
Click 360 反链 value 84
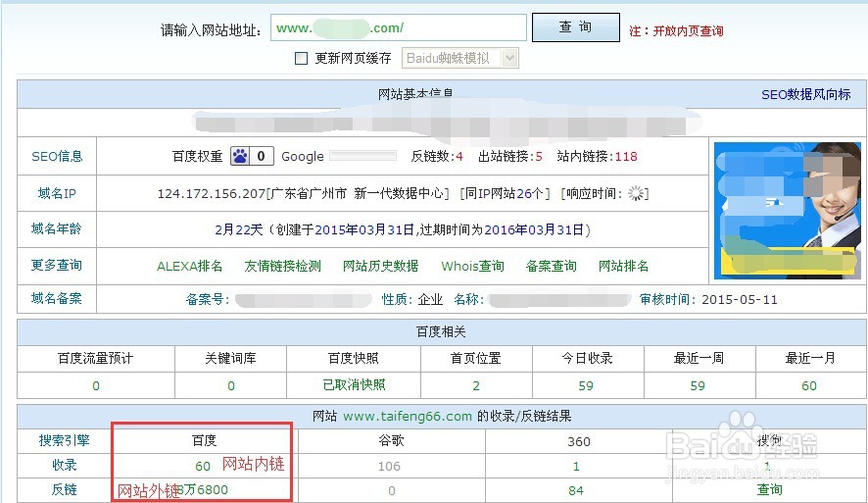tap(576, 491)
